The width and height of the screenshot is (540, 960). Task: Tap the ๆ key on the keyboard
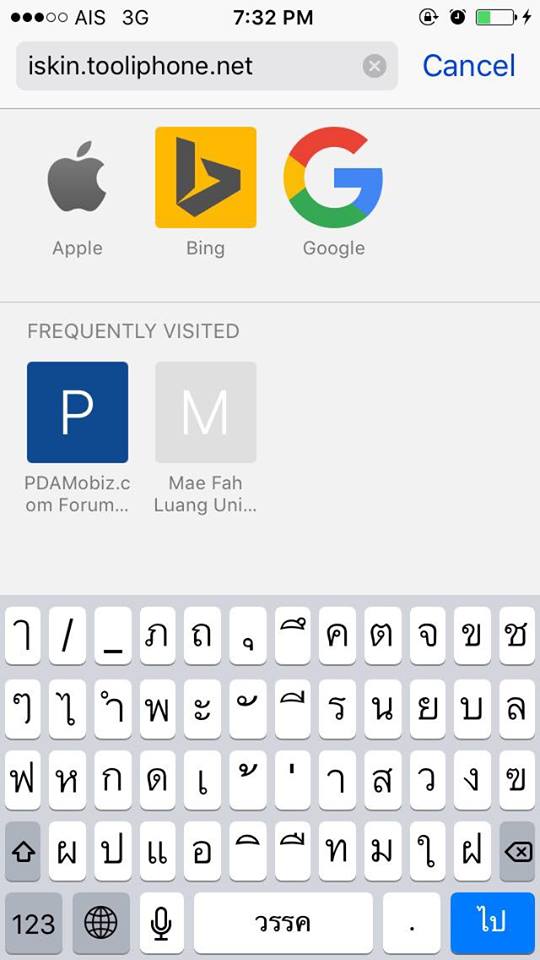(23, 708)
